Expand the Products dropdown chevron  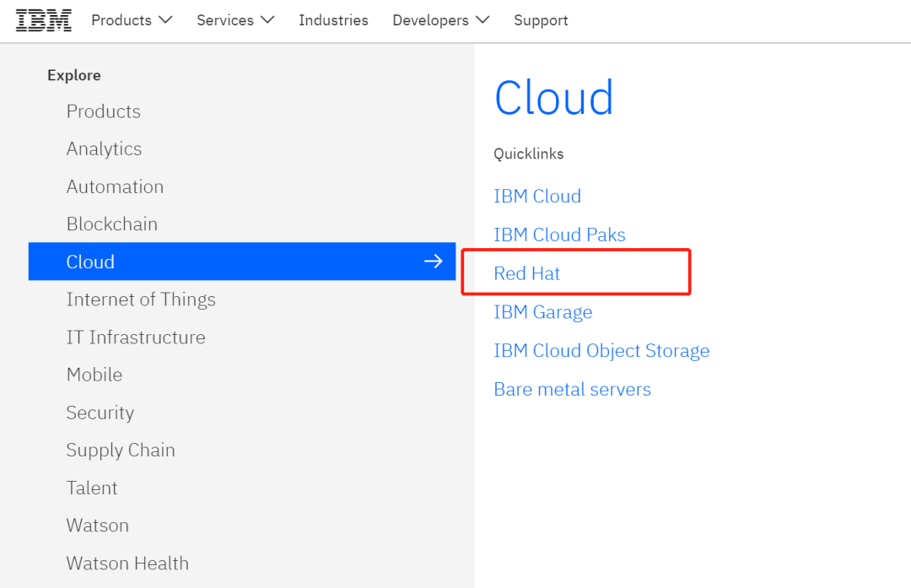coord(165,20)
